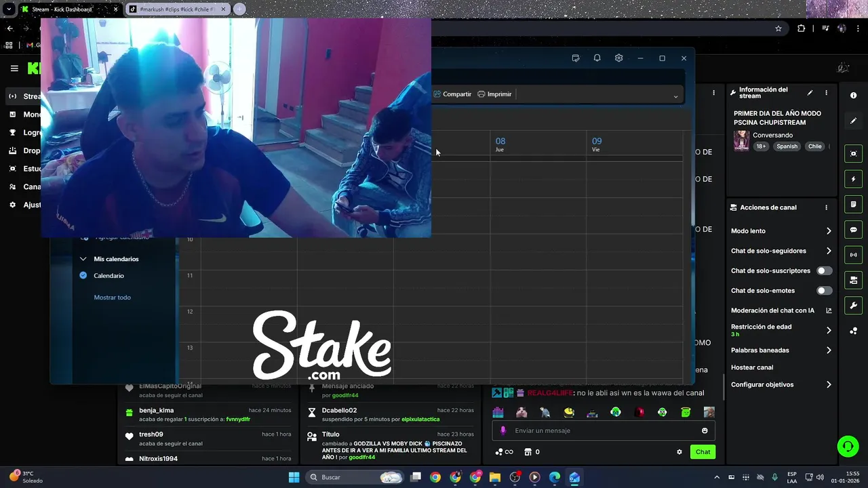Screen dimensions: 868x488
Task: Open a new browser tab
Action: pos(239,9)
